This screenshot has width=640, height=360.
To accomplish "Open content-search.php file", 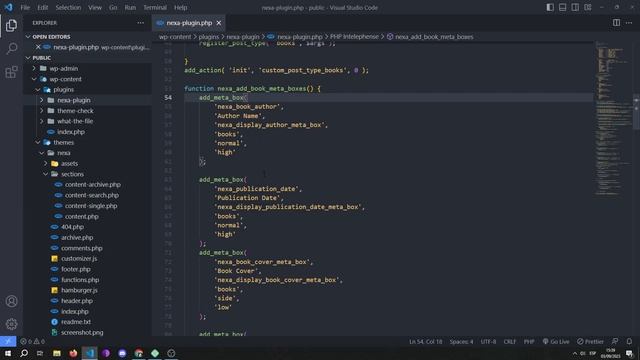I will 92,195.
